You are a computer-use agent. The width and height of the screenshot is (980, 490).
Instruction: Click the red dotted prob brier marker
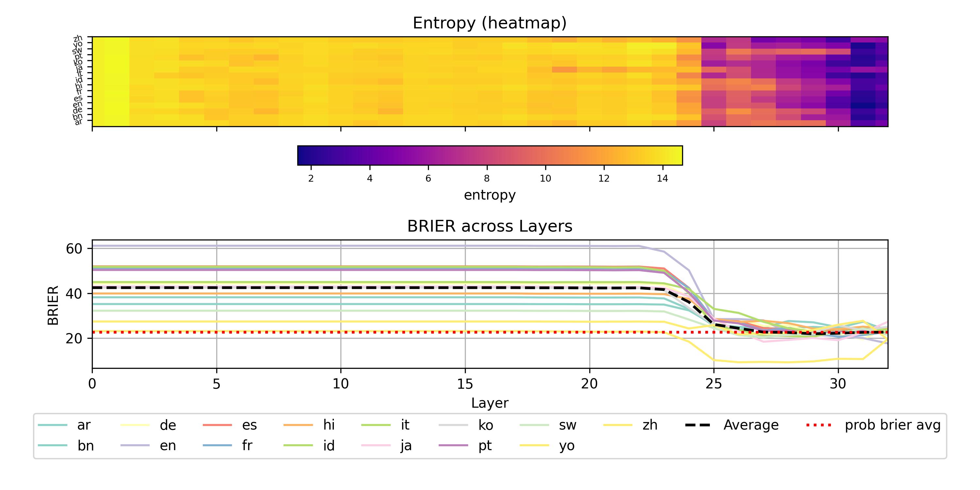pyautogui.click(x=818, y=425)
